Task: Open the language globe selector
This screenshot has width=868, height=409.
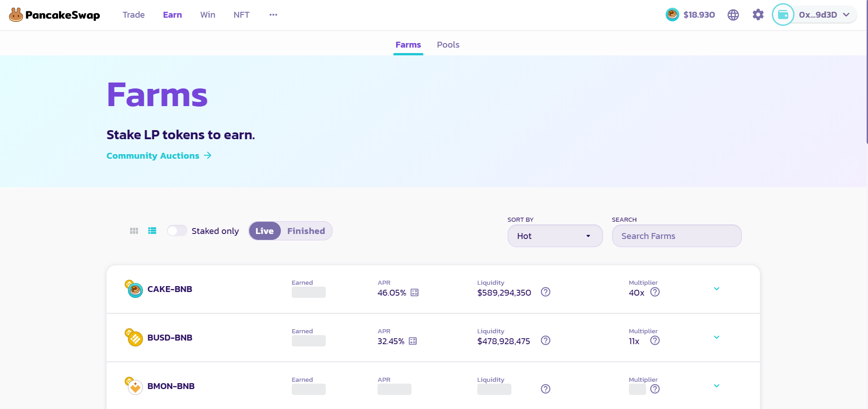Action: [x=733, y=15]
